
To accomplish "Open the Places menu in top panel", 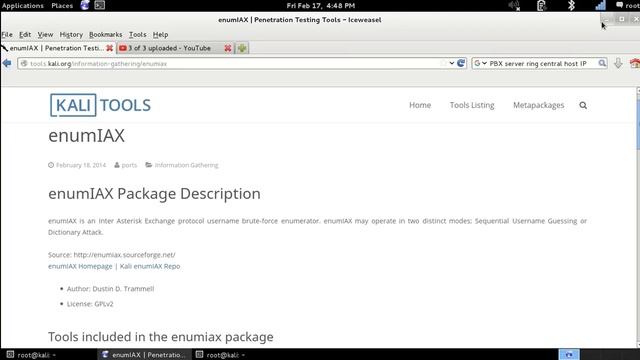I will pos(62,6).
